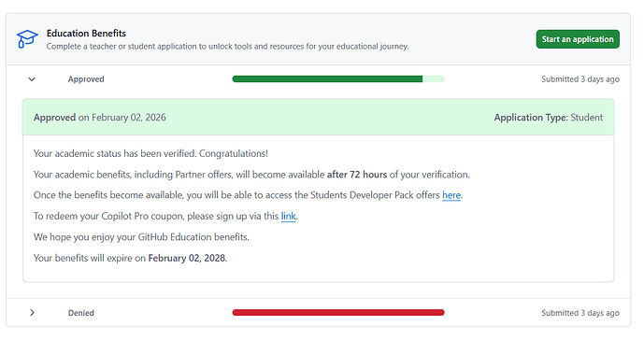
Task: Click the red Denied progress bar
Action: (338, 313)
